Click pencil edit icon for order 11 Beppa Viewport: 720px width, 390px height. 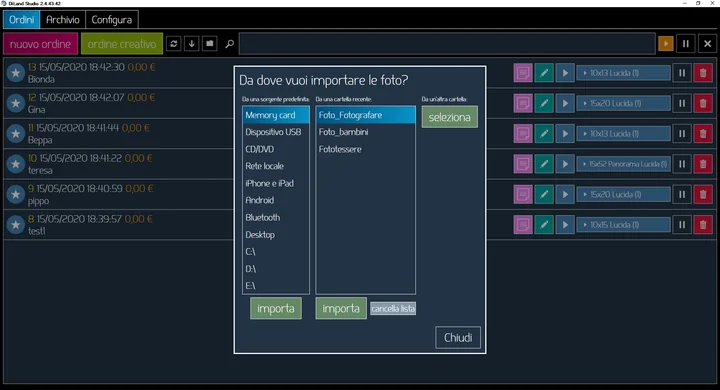[544, 133]
